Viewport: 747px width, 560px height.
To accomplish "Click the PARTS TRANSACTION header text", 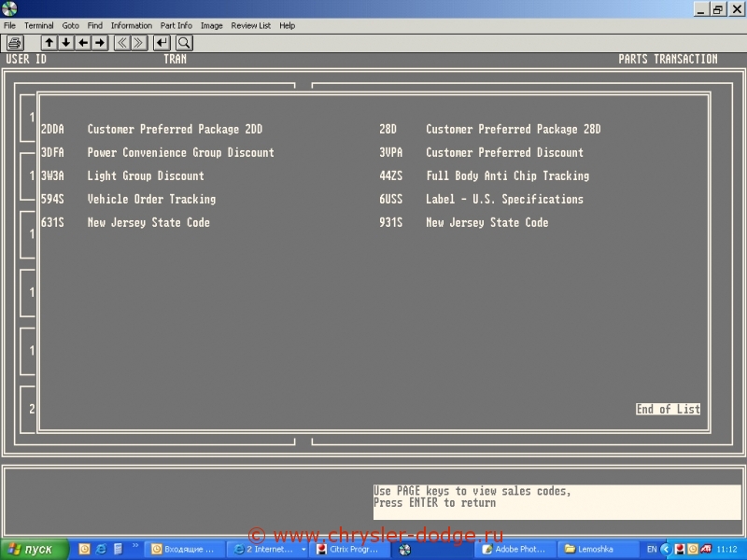I will click(x=668, y=59).
